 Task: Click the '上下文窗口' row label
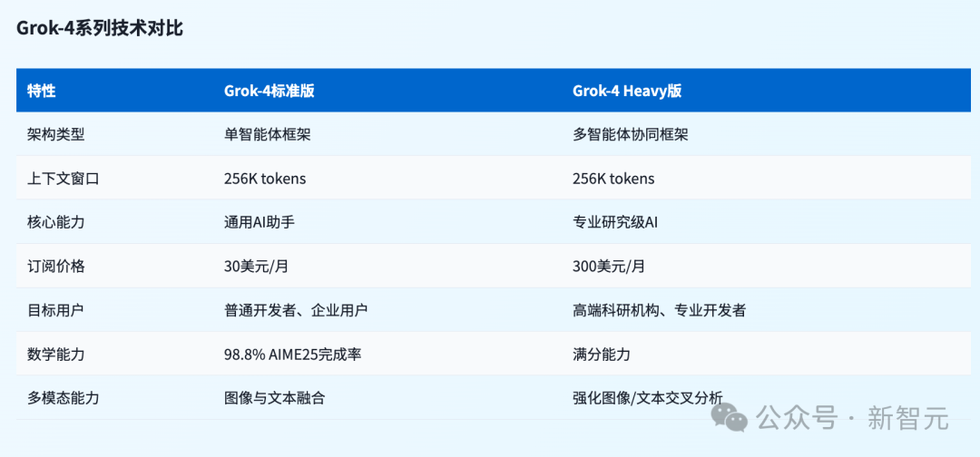(63, 179)
